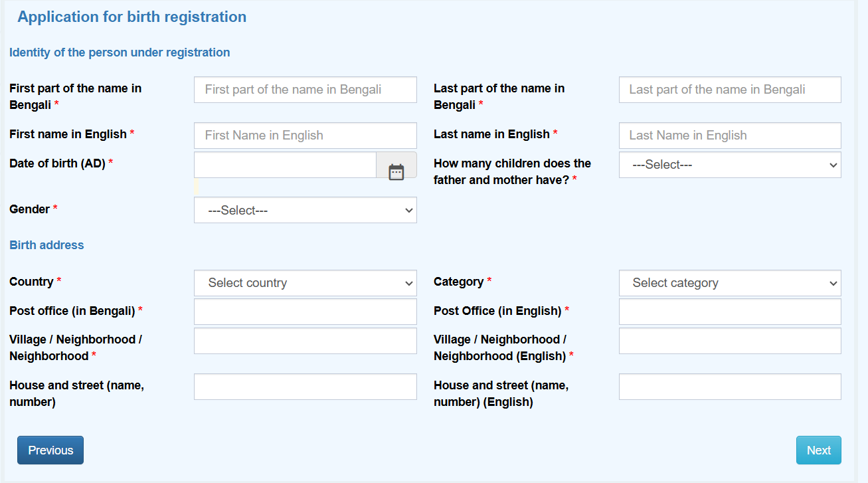Open the Select country dropdown
868x483 pixels.
[305, 283]
